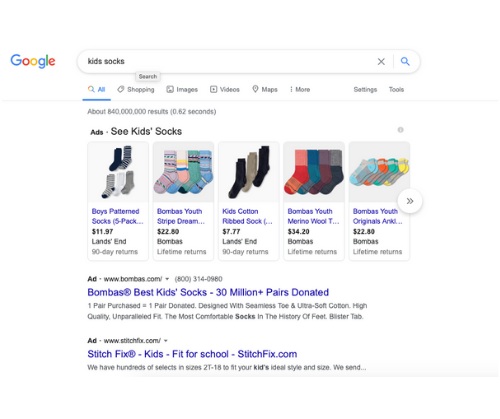Expand the www.bombas.com ad dropdown arrow
Image resolution: width=500 pixels, height=419 pixels.
click(x=167, y=279)
